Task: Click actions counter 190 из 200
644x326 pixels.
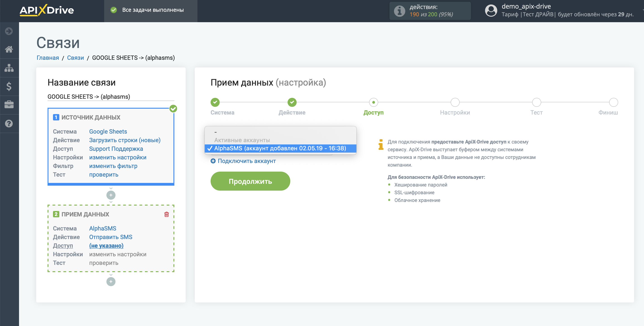Action: 431,14
